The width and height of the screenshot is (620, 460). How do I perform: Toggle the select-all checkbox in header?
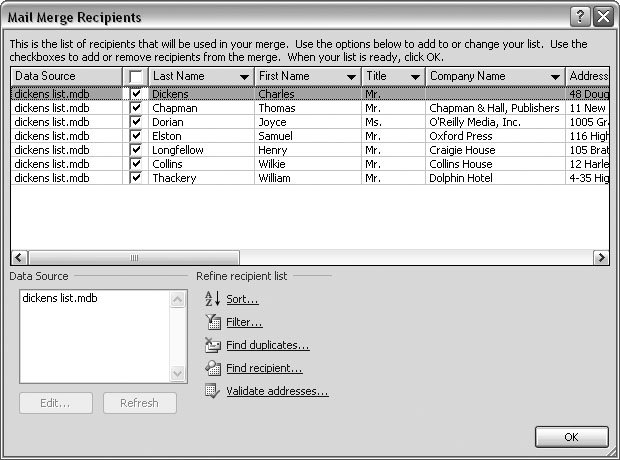(135, 76)
